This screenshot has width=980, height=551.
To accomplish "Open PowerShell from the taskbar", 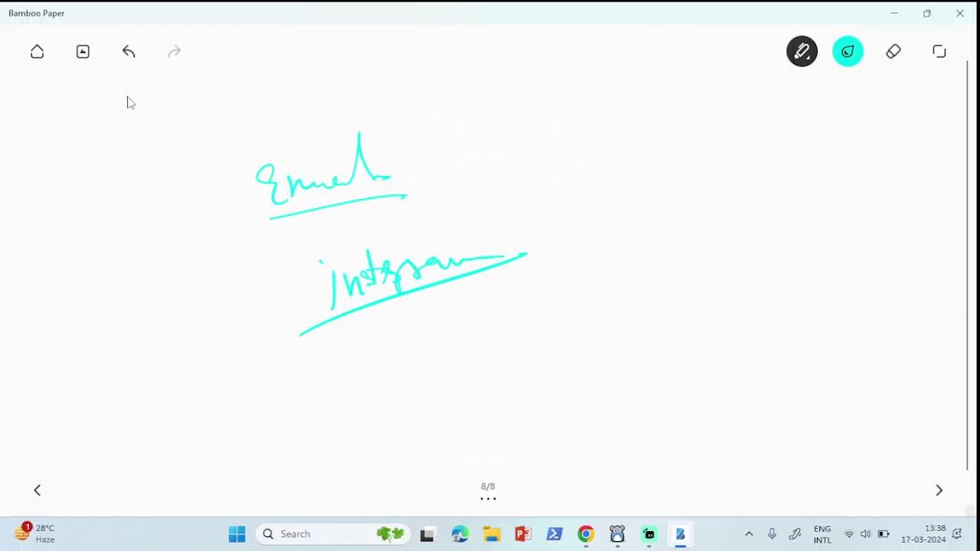I will (554, 533).
